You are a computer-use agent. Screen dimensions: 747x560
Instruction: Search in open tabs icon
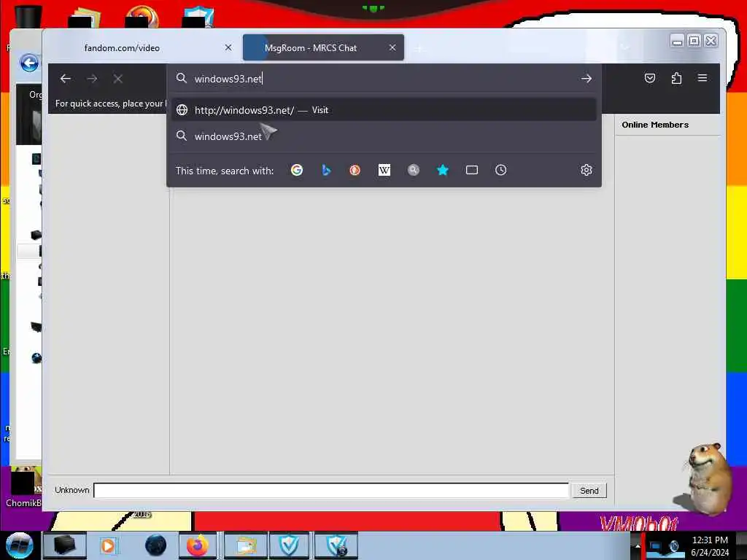pos(472,170)
